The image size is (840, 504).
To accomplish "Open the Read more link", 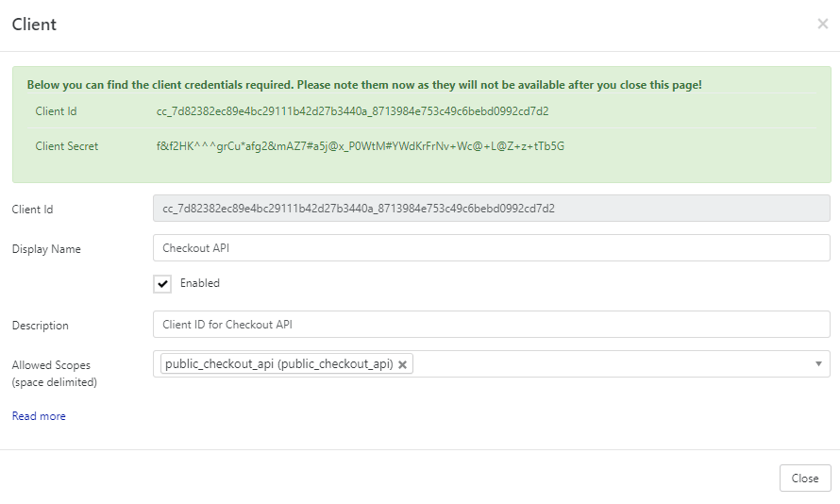I will coord(39,416).
